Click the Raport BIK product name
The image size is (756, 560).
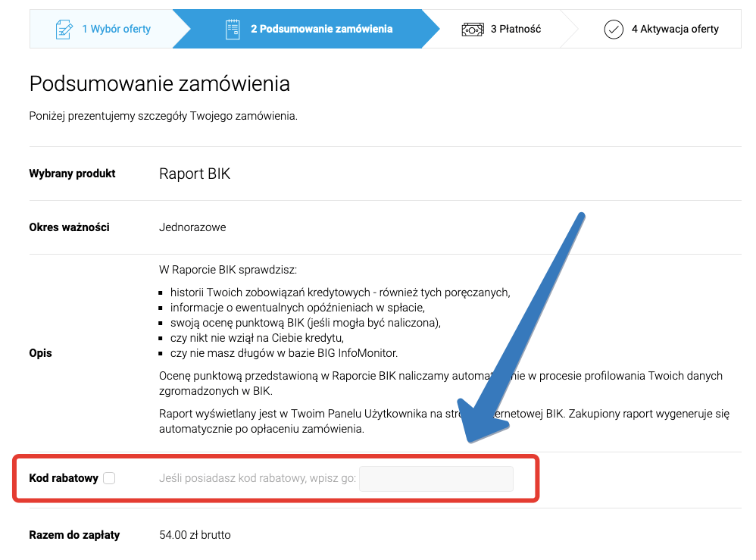pyautogui.click(x=194, y=174)
